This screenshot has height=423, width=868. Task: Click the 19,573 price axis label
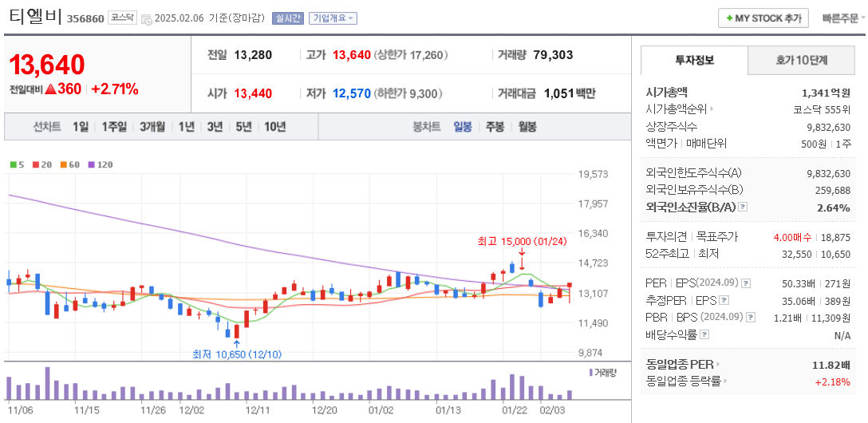(x=594, y=174)
